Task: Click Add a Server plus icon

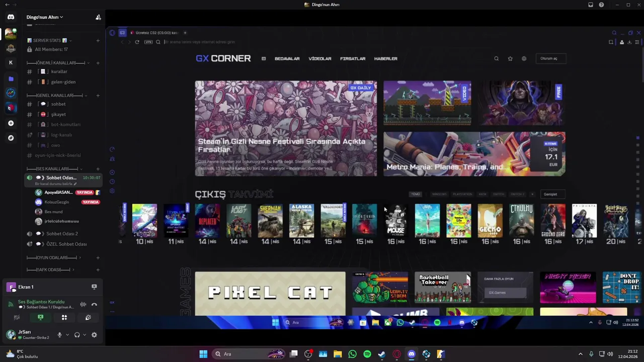Action: 11,123
